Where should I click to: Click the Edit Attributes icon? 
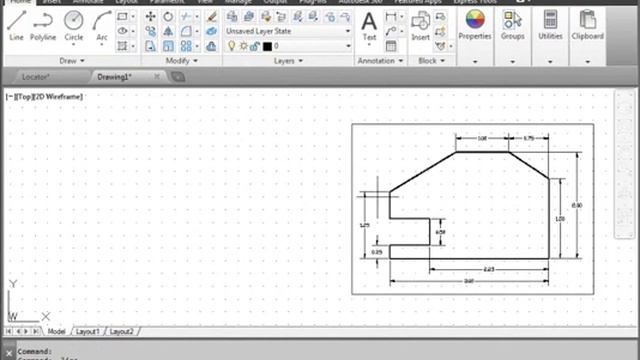440,46
